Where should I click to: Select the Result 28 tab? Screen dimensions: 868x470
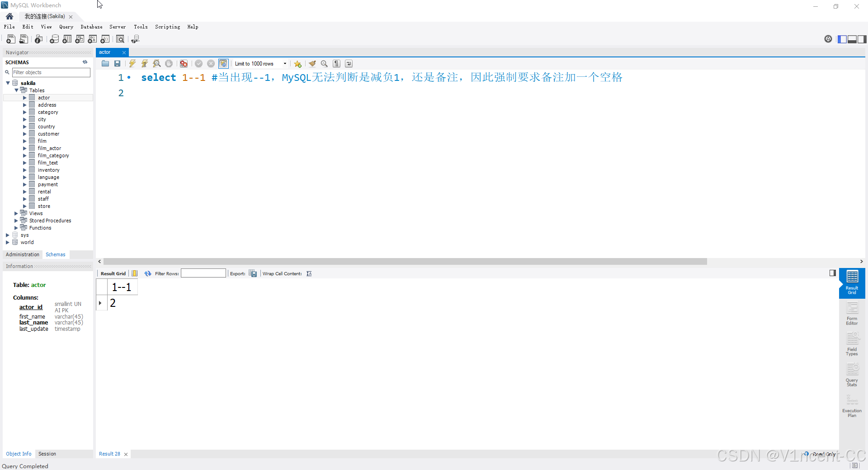[109, 454]
